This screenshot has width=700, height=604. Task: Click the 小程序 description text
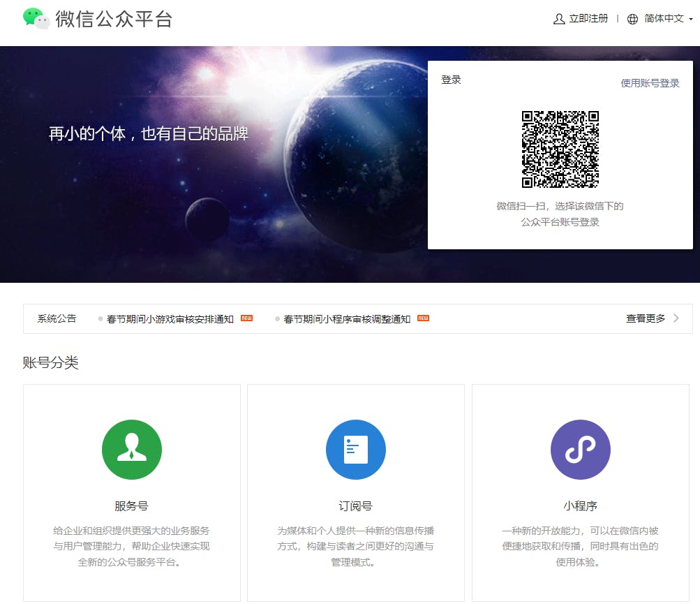point(580,546)
